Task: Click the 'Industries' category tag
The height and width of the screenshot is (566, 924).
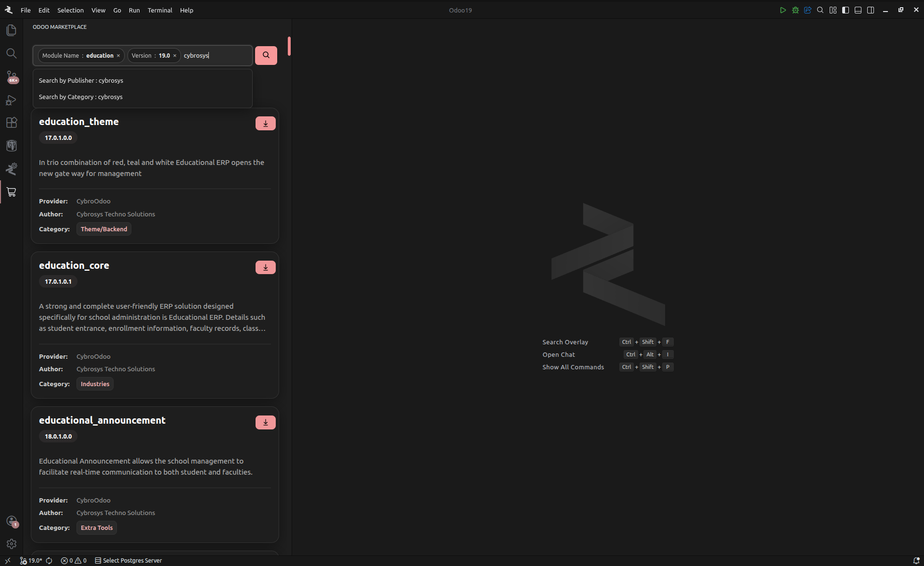Action: coord(95,384)
